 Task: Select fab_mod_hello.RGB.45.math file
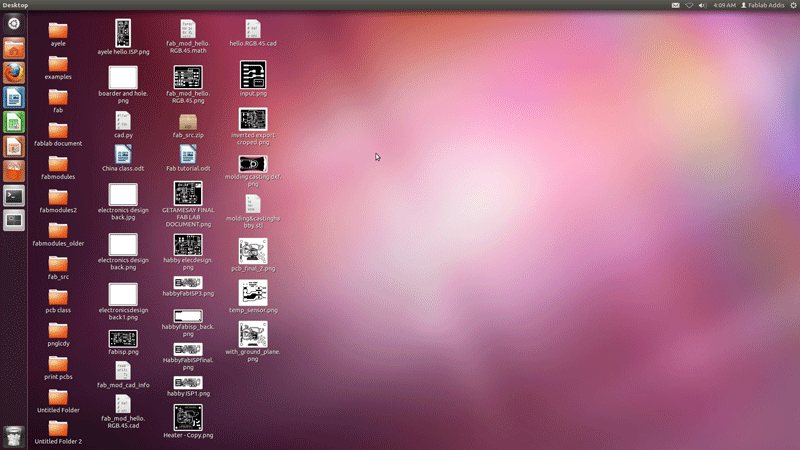188,29
